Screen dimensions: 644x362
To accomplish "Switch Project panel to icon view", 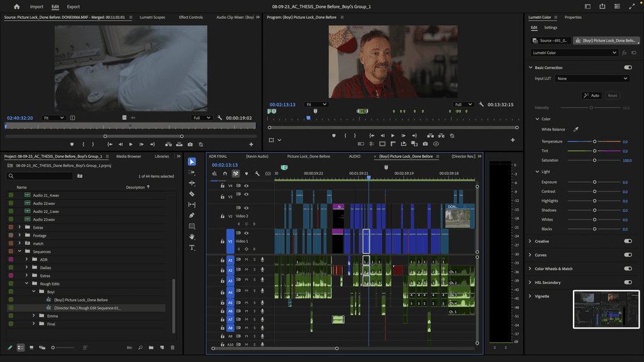I will (x=31, y=348).
